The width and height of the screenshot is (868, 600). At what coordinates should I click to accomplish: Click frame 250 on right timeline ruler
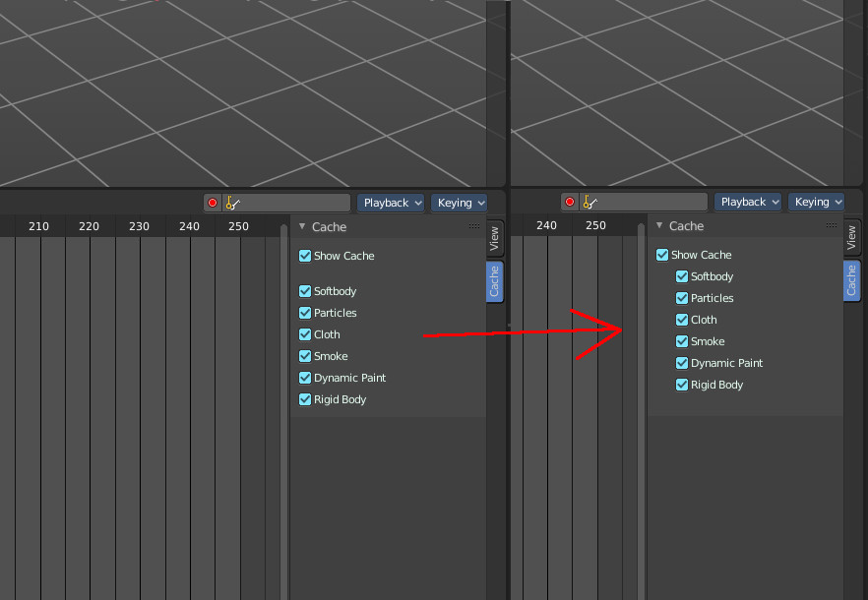tap(595, 225)
